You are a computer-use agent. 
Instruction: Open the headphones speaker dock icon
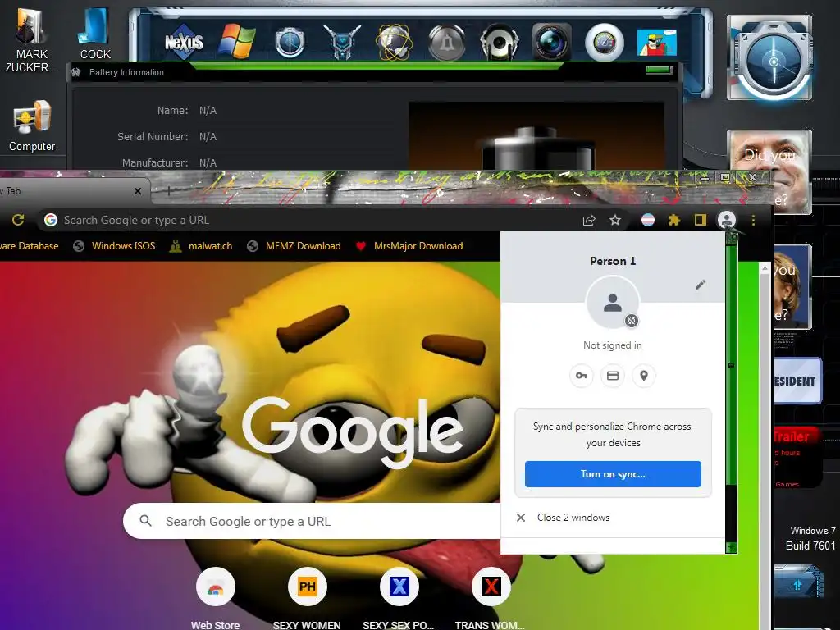point(500,43)
